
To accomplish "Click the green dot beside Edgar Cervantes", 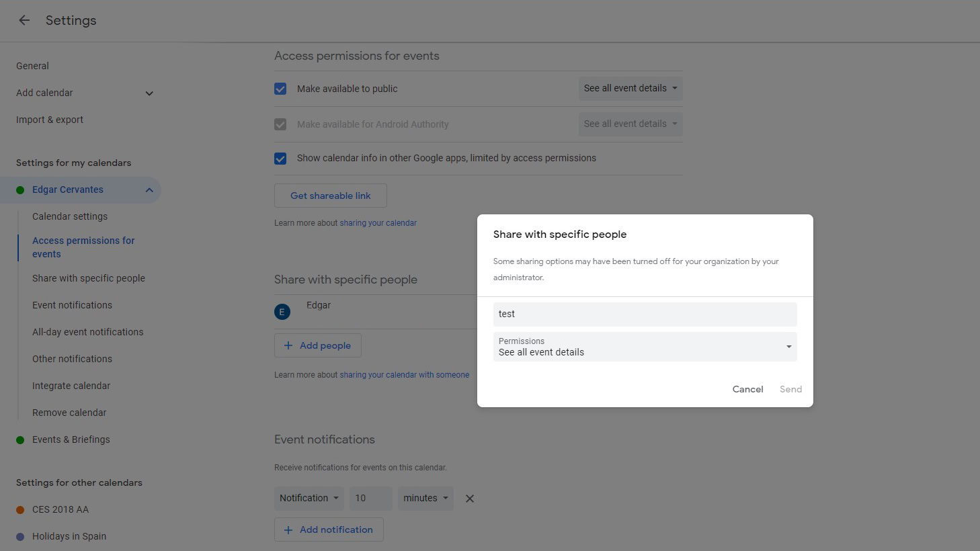I will [x=19, y=189].
